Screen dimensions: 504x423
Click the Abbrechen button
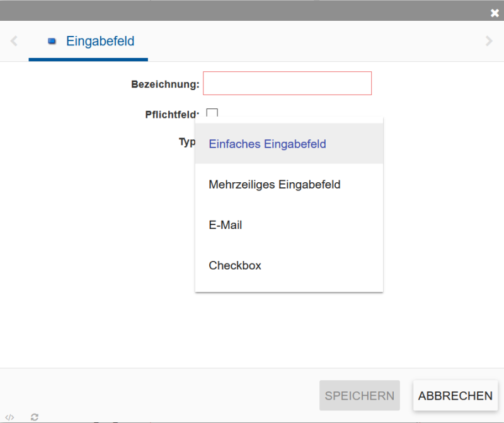(x=455, y=395)
